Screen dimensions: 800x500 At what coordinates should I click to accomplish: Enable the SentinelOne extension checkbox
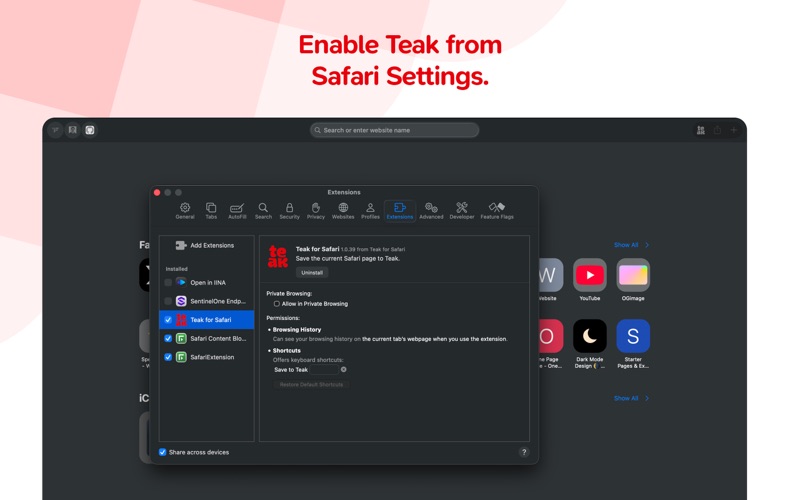pos(168,301)
